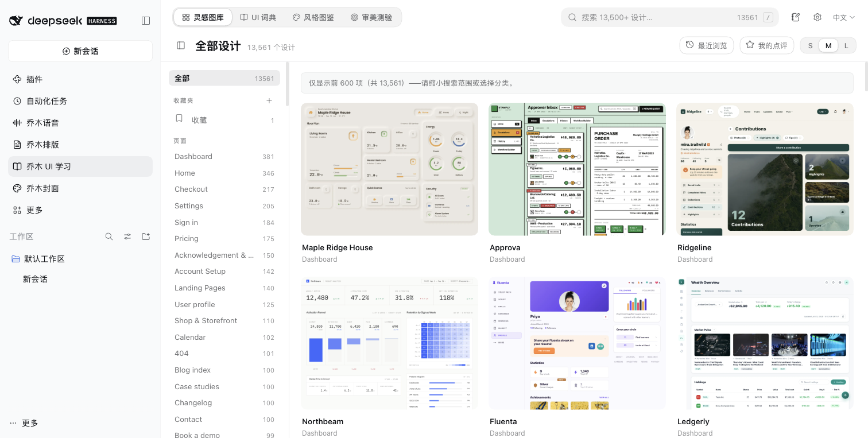Image resolution: width=868 pixels, height=438 pixels.
Task: Search the workspace magnifier icon
Action: pos(109,237)
